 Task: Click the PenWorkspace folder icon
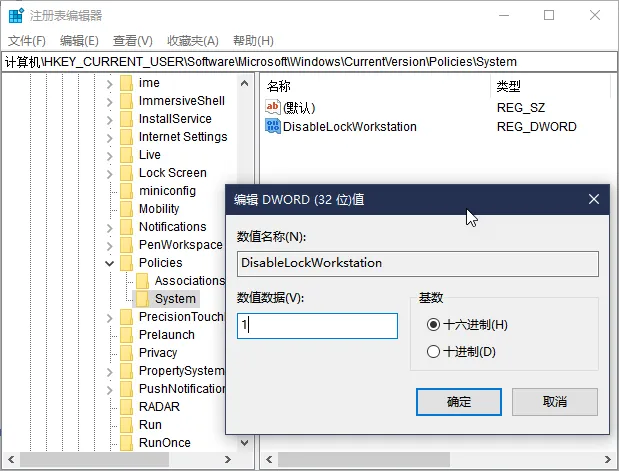126,245
